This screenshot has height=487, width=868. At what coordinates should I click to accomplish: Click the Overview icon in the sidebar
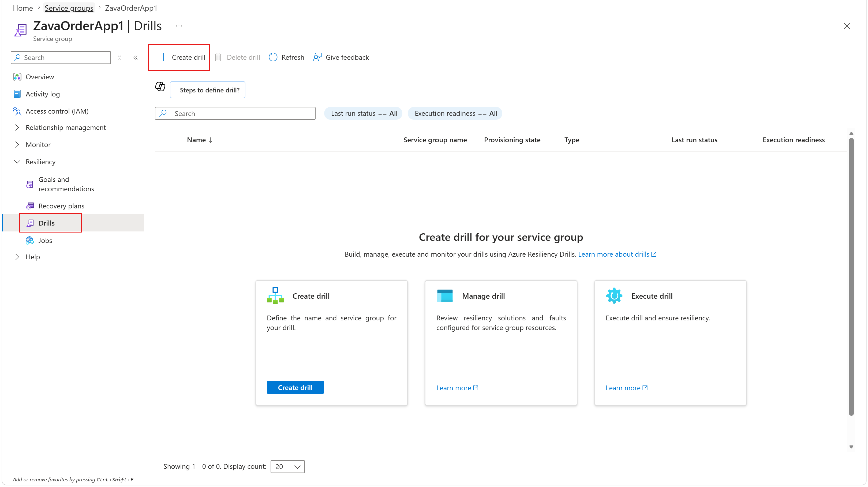[17, 77]
